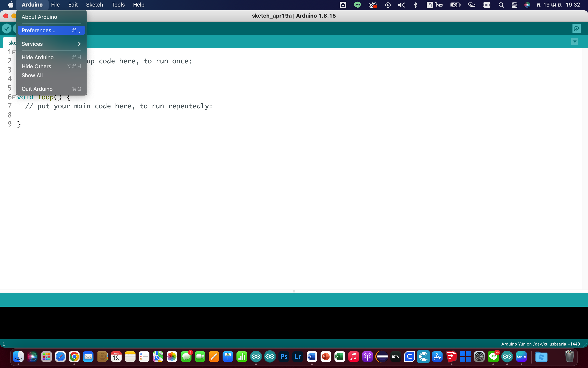Click the LINE icon in the menu bar
The height and width of the screenshot is (368, 588).
pos(357,5)
